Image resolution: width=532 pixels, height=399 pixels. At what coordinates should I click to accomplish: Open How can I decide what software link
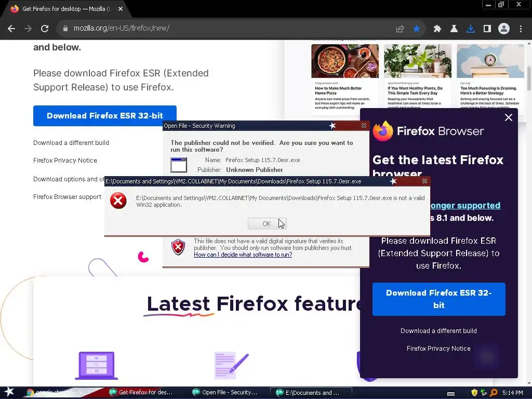[243, 255]
